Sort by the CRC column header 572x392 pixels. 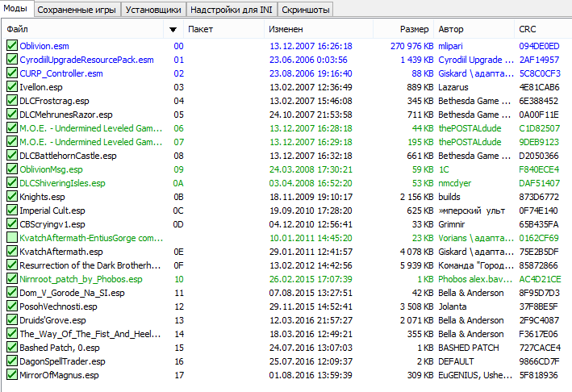pyautogui.click(x=543, y=29)
